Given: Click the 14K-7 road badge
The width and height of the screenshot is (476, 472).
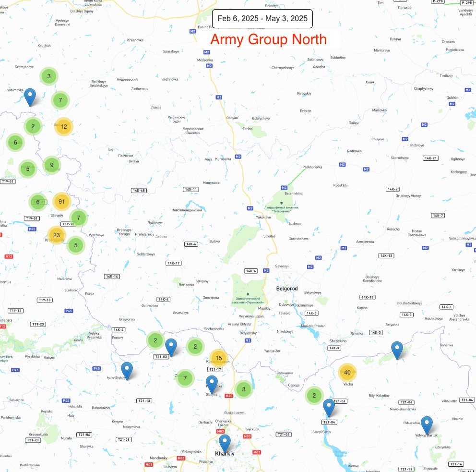Looking at the screenshot, I should coord(438,216).
